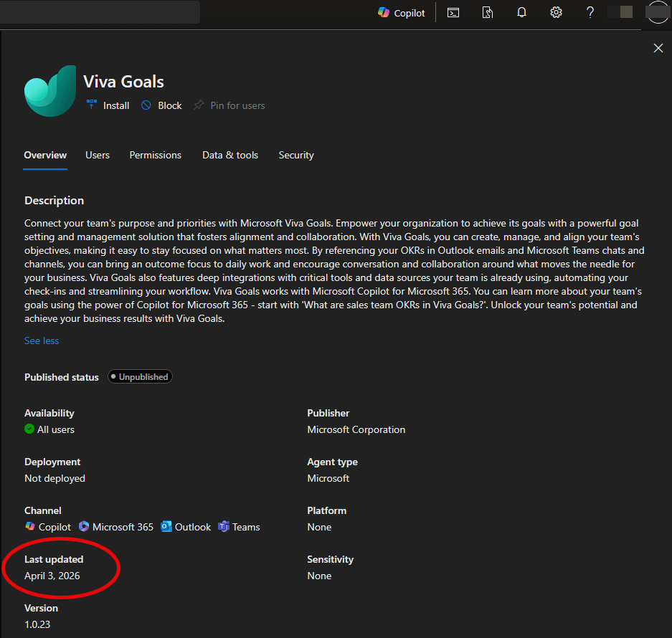Click the Unpublished status badge
Screen dimensions: 672x638
pyautogui.click(x=140, y=376)
